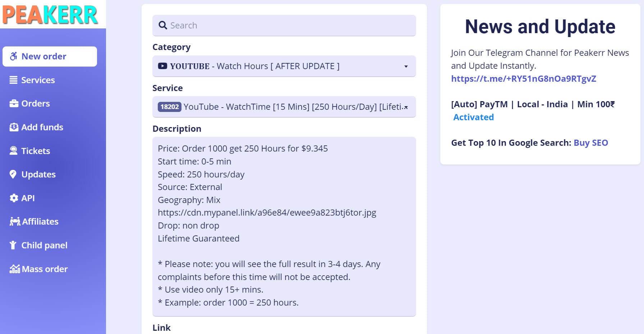This screenshot has height=334, width=644.
Task: Click the magnifier icon in search bar
Action: [x=163, y=26]
